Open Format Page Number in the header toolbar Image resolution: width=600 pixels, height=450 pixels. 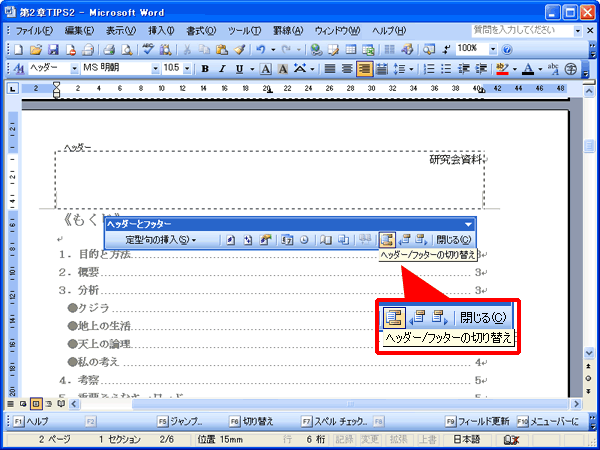(265, 240)
